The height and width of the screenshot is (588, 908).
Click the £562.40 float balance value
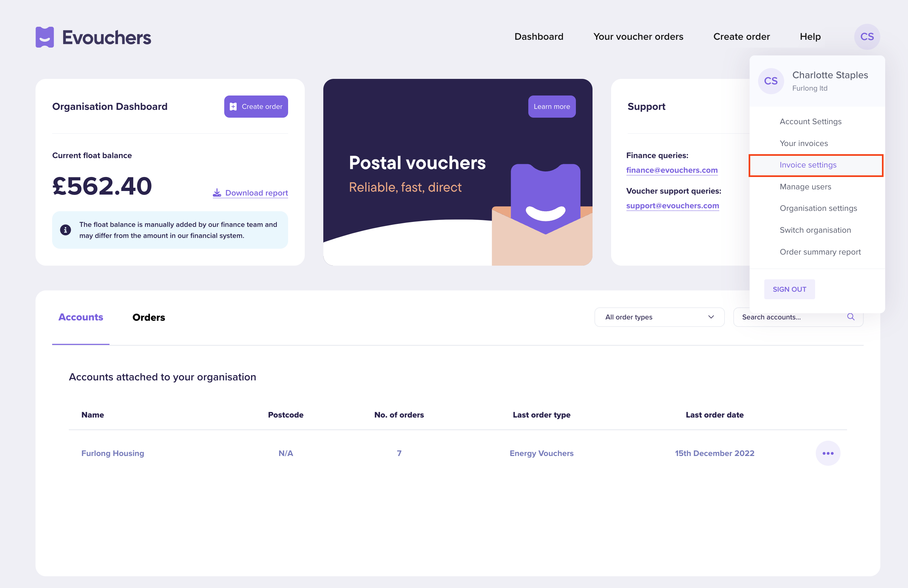click(x=102, y=186)
